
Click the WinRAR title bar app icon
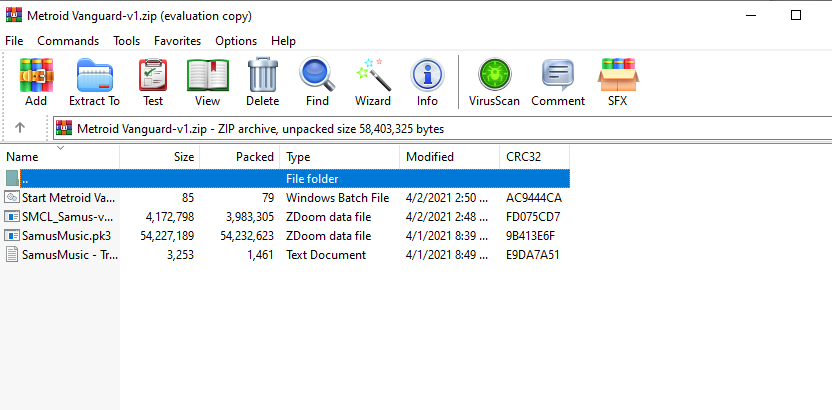coord(14,15)
